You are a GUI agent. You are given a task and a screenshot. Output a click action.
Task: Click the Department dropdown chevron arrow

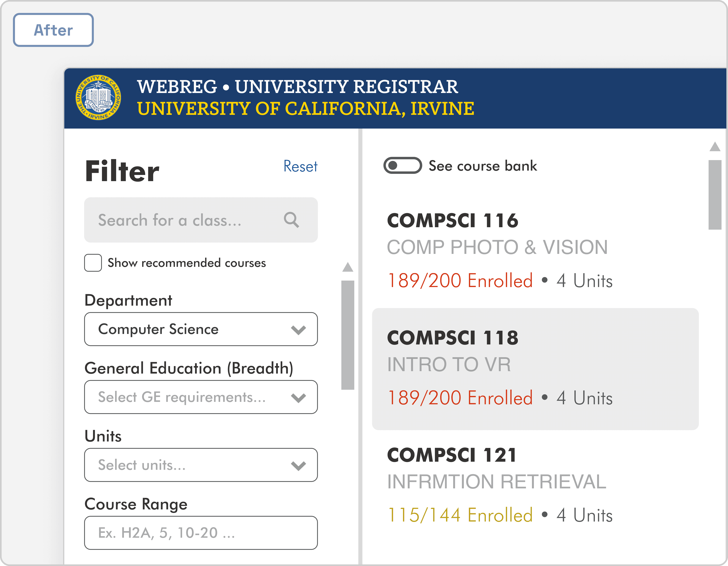coord(298,330)
